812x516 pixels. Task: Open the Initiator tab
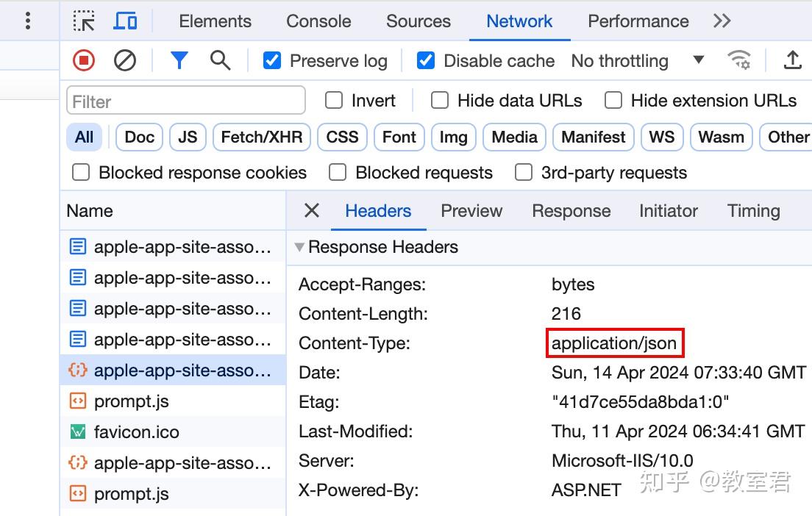coord(669,211)
